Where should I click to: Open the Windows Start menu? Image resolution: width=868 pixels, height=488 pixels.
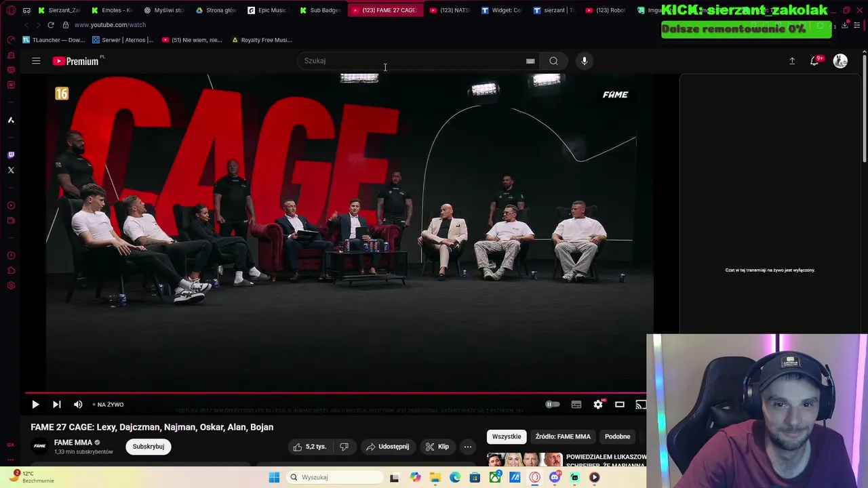point(274,477)
